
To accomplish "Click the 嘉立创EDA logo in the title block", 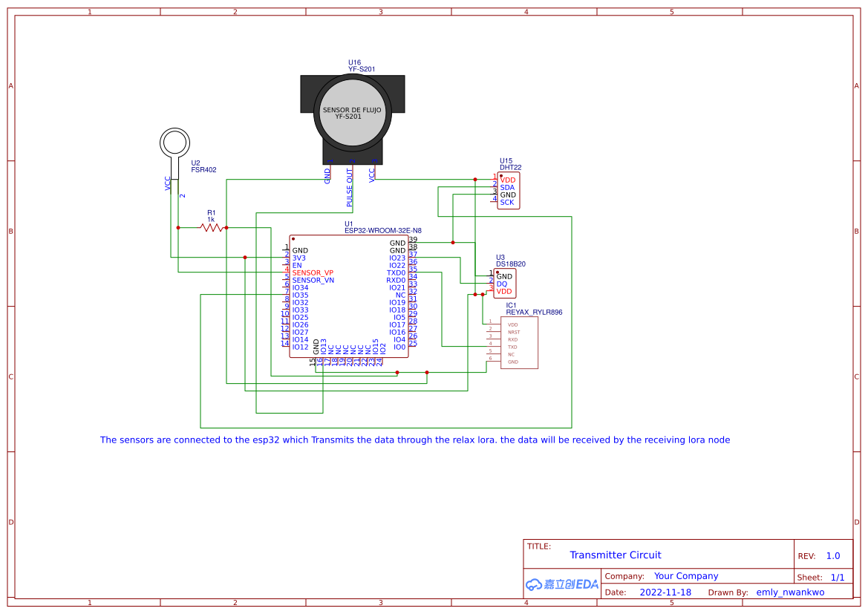I will (x=561, y=584).
